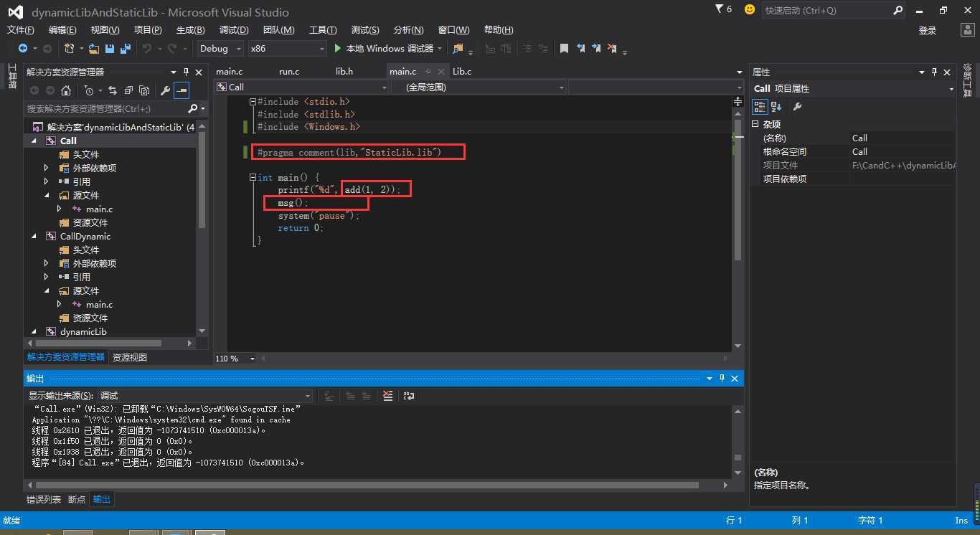Click the Output window horizontal scrollbar
This screenshot has height=535, width=980.
(366, 485)
